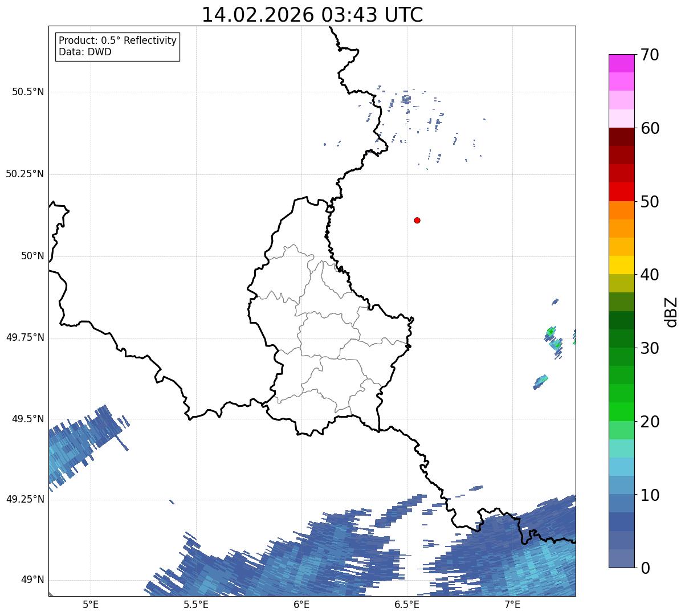685x616 pixels.
Task: Click the 6°E longitude label
Action: pyautogui.click(x=301, y=605)
